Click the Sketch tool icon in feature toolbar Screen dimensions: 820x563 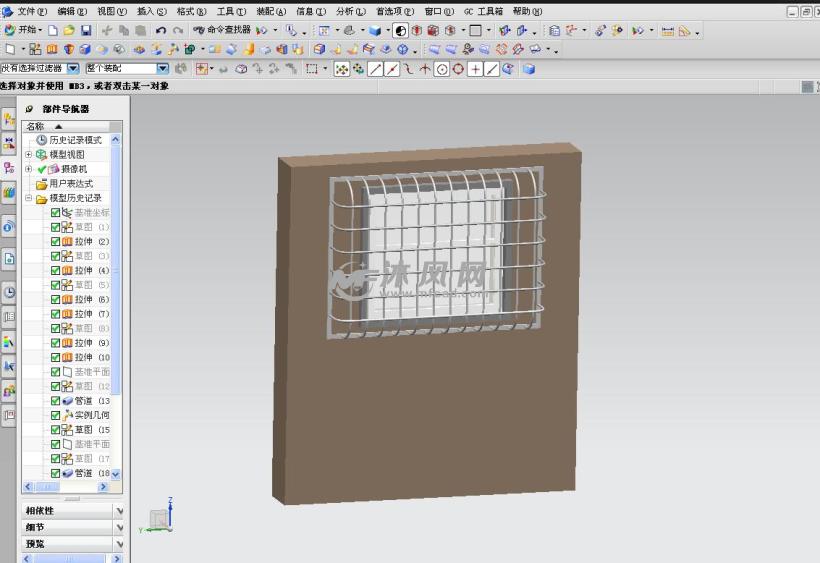(35, 50)
